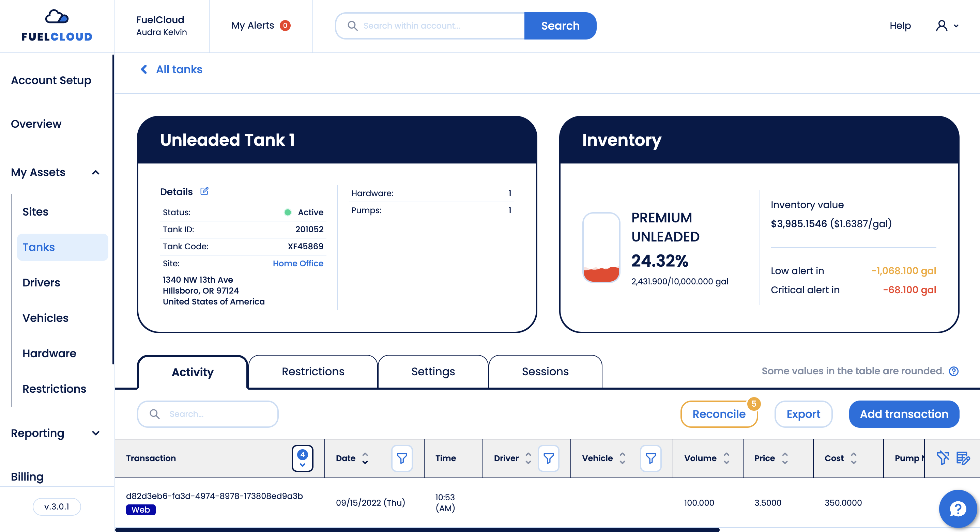Go to Vehicles in the sidebar
The height and width of the screenshot is (532, 980).
click(x=45, y=318)
